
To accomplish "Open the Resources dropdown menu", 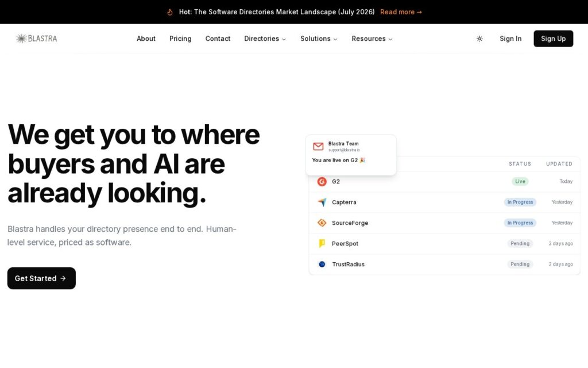I will click(372, 39).
